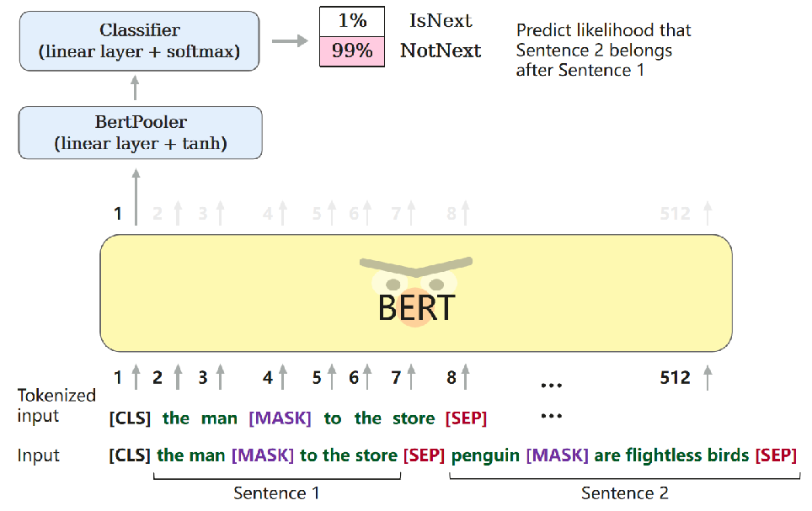
Task: Click the Classifier linear layer box
Action: [x=139, y=41]
